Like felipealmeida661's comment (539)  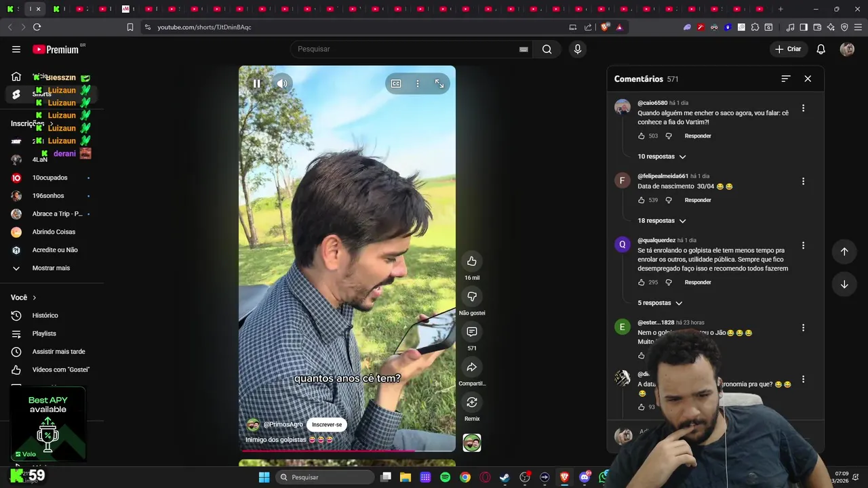click(x=642, y=201)
